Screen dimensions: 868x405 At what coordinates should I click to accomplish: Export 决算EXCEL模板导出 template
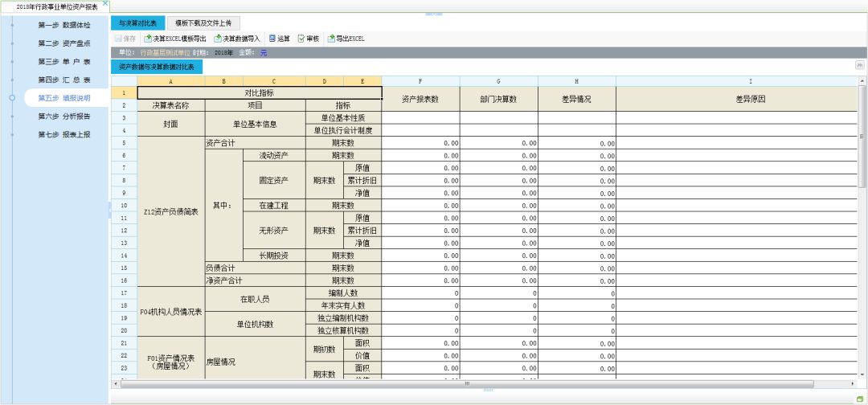pos(175,39)
